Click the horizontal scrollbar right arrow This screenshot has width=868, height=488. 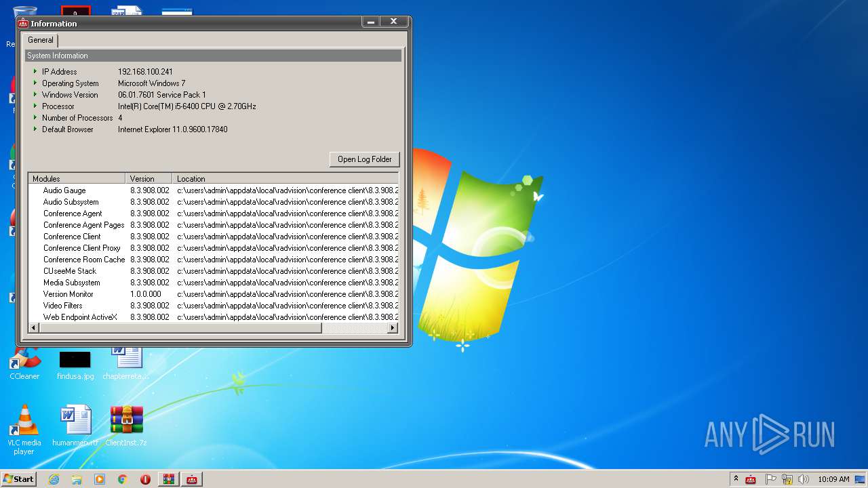(x=392, y=328)
